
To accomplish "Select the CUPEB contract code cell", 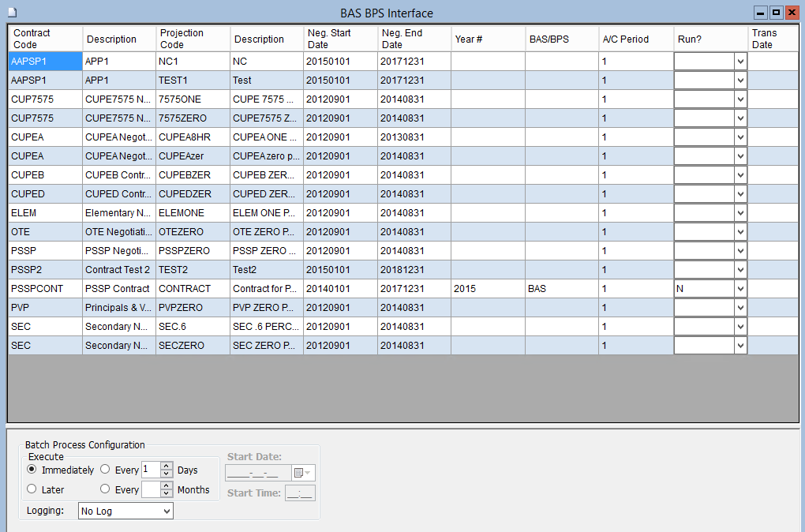I will 45,175.
